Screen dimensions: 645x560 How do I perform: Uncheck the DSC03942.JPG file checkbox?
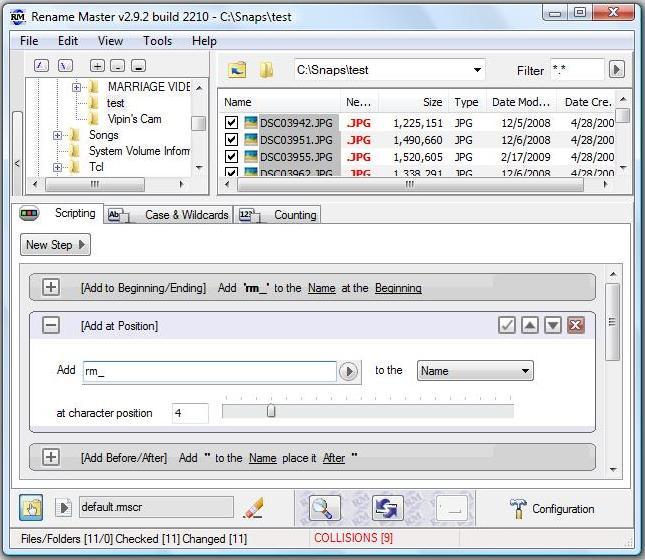232,123
